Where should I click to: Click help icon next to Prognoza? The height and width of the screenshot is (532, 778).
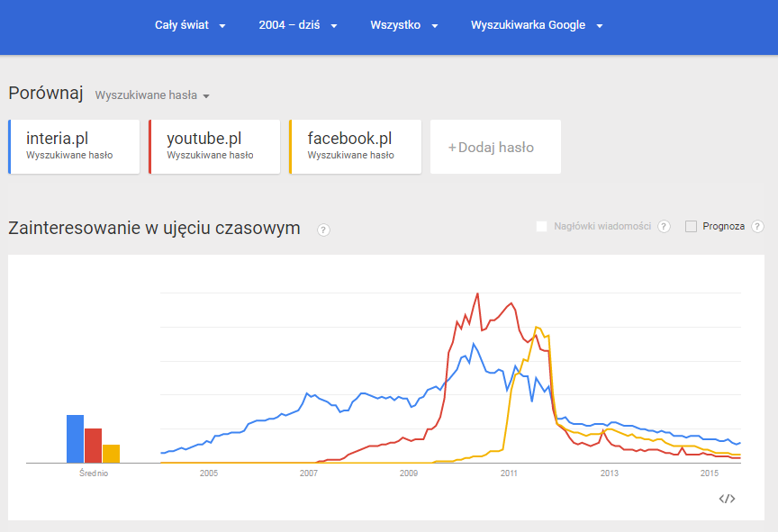pos(757,227)
